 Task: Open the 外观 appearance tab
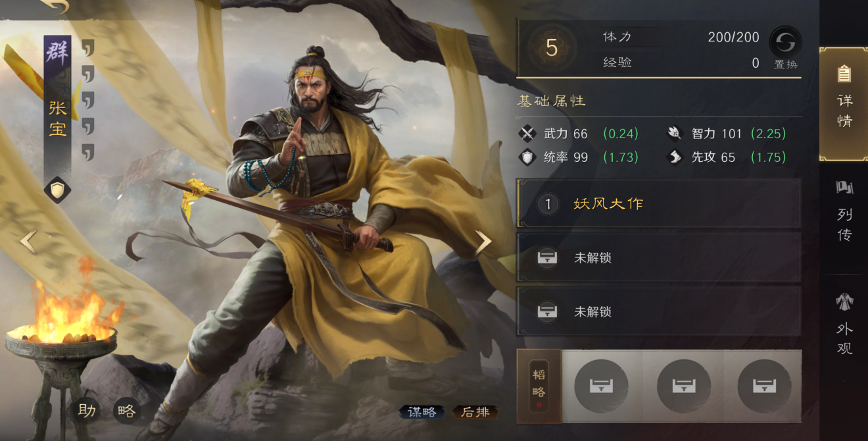844,324
